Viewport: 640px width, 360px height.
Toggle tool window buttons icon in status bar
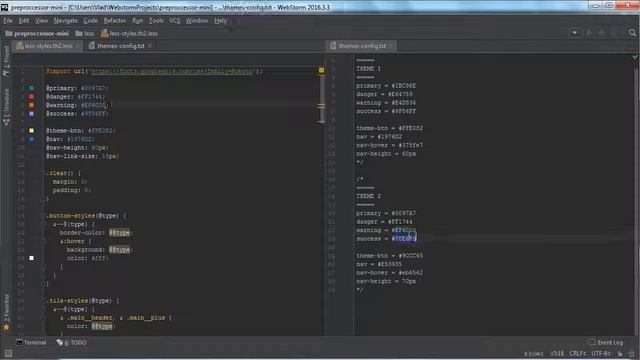click(8, 353)
